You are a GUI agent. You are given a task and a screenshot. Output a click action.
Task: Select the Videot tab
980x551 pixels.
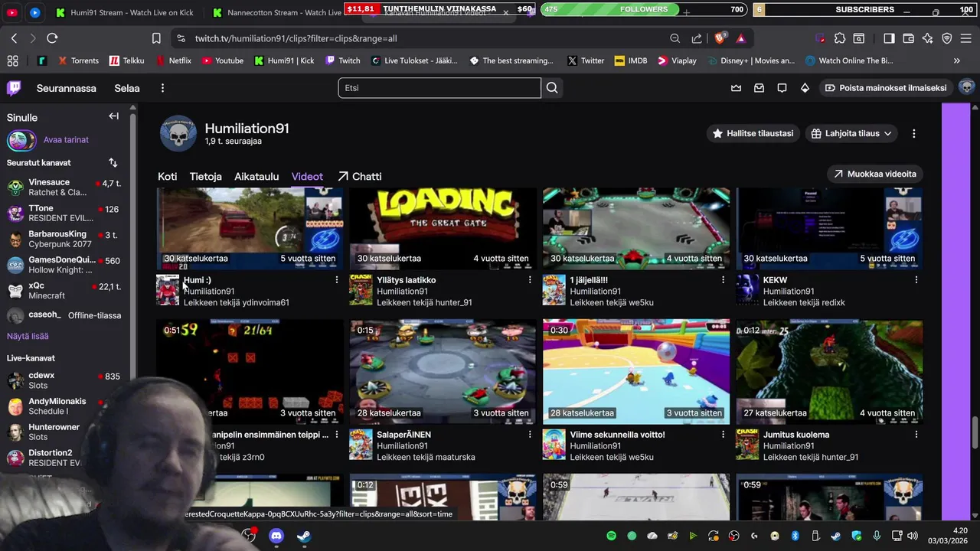coord(307,176)
